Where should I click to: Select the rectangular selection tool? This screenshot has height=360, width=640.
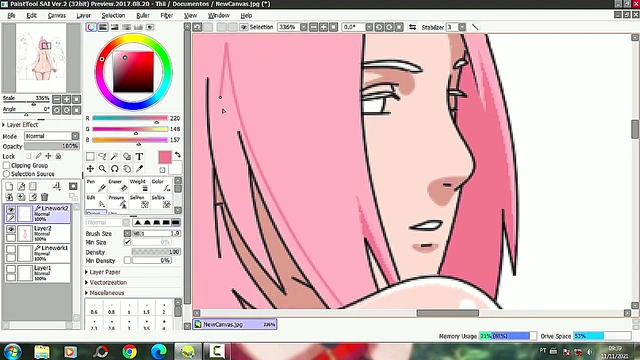[90, 156]
